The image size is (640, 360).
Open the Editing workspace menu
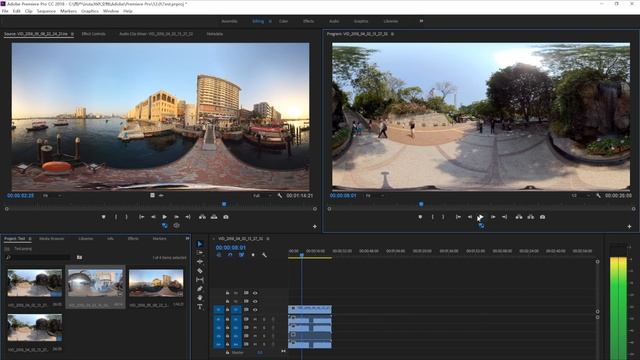[270, 21]
